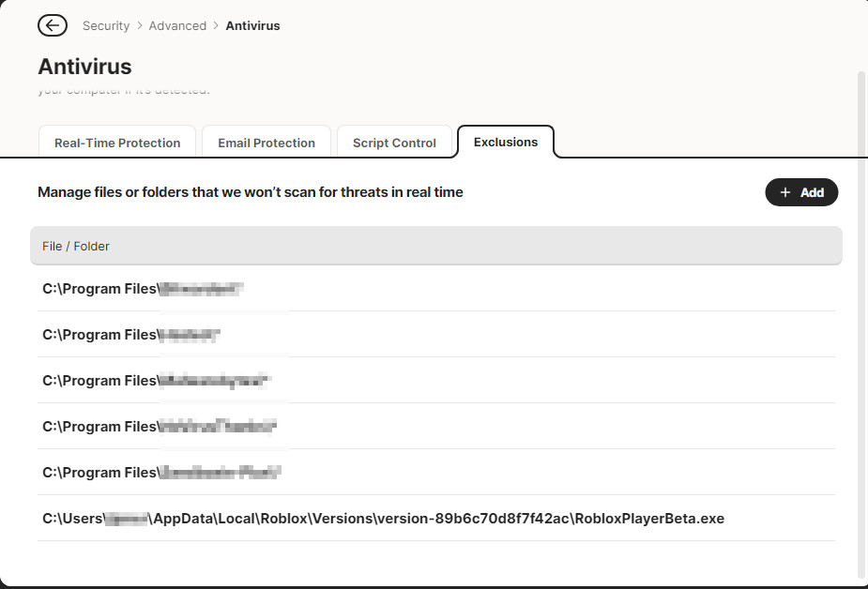Click the Exclusions tab
Image resolution: width=868 pixels, height=589 pixels.
click(x=506, y=142)
